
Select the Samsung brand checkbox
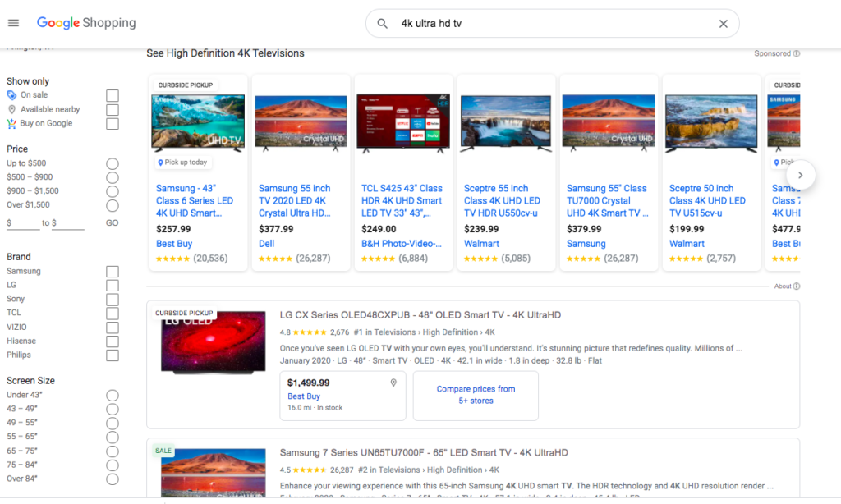[112, 272]
